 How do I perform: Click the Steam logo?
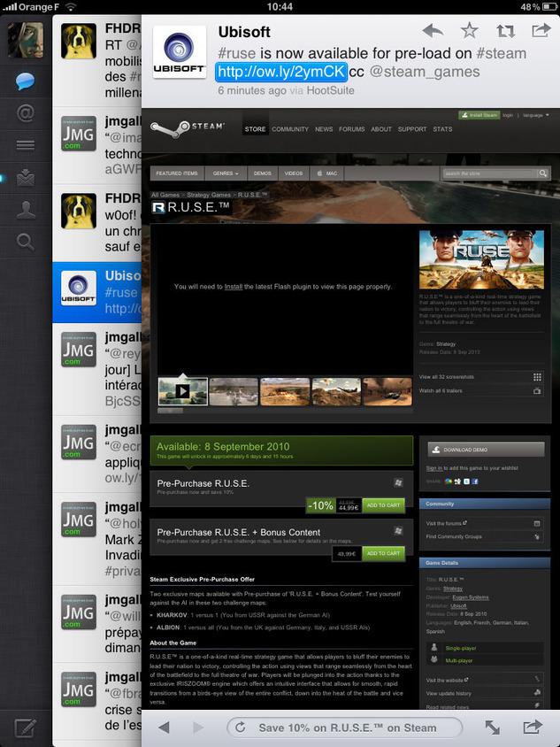(188, 128)
